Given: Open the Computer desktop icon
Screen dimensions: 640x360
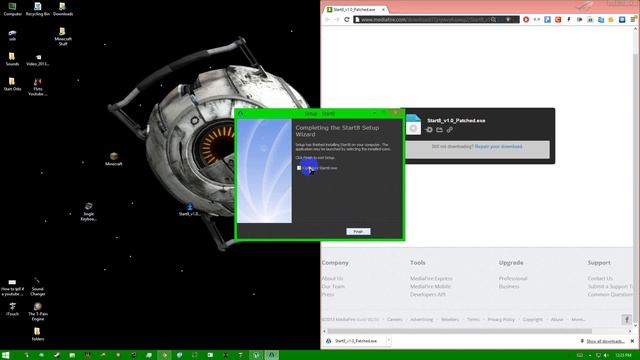Looking at the screenshot, I should [12, 9].
